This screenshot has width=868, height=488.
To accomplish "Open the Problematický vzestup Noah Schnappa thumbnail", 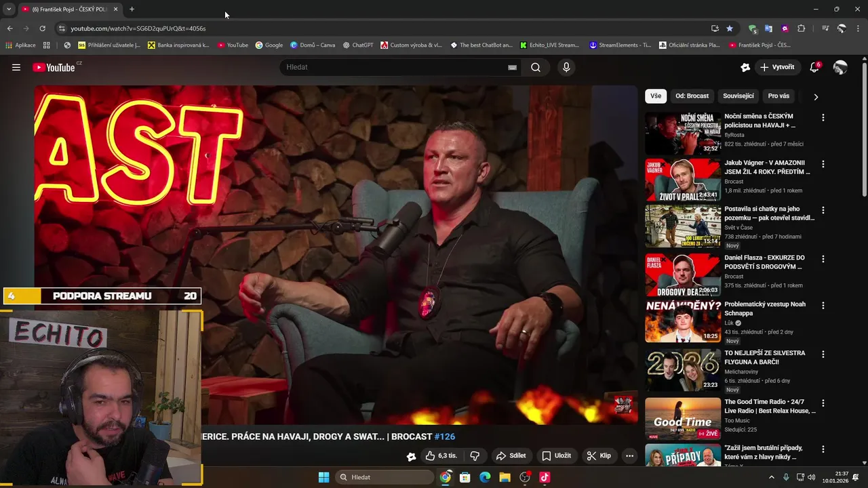I will [683, 321].
